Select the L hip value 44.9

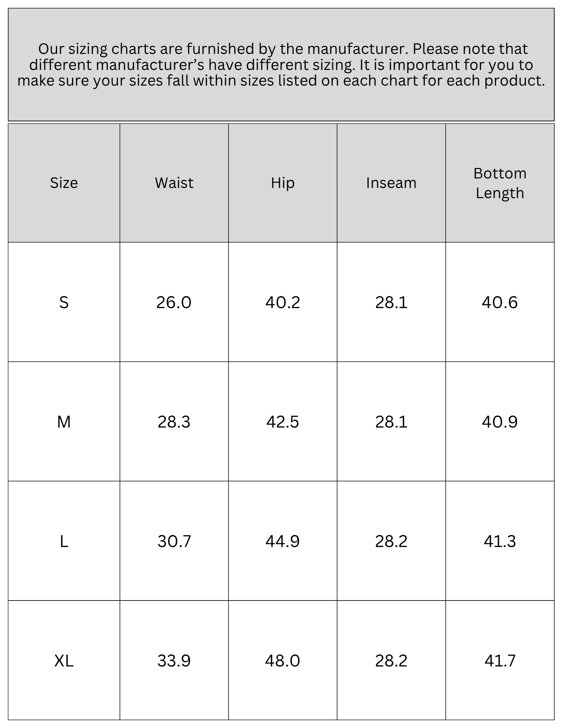(x=283, y=541)
